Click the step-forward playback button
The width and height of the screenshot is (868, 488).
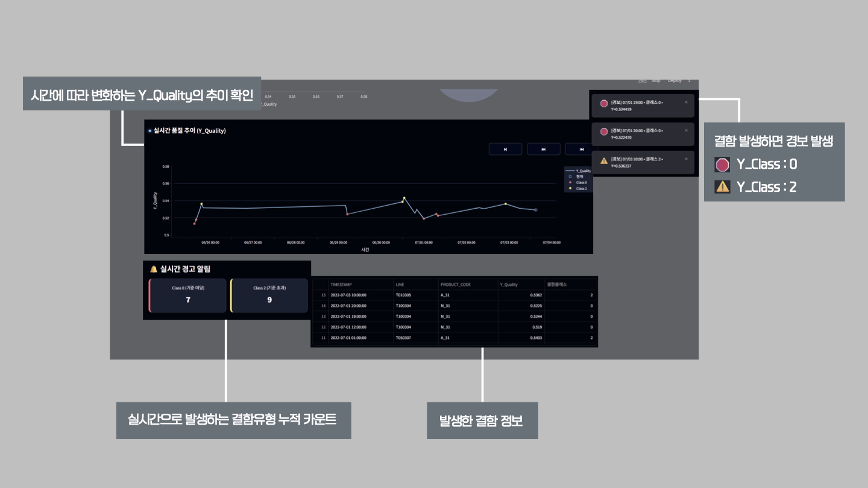coord(505,149)
